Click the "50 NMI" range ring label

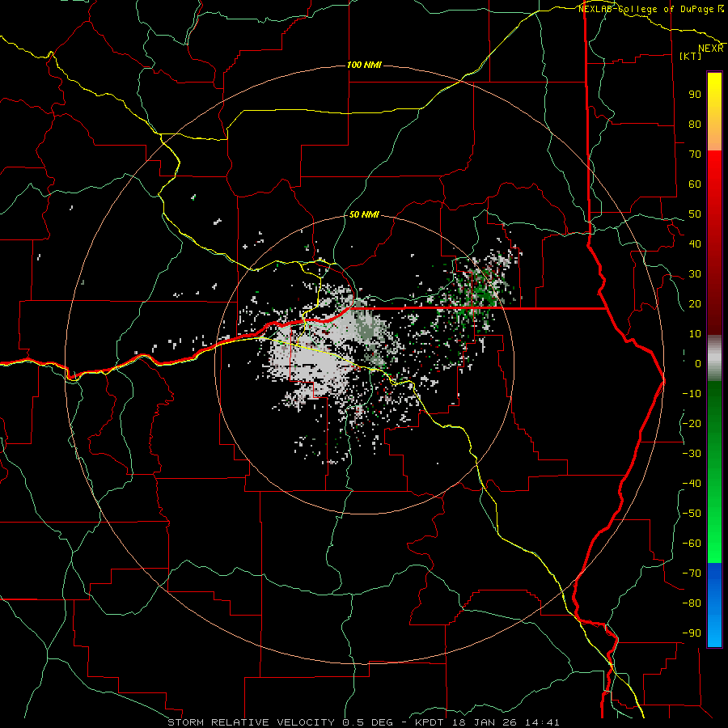coord(364,214)
